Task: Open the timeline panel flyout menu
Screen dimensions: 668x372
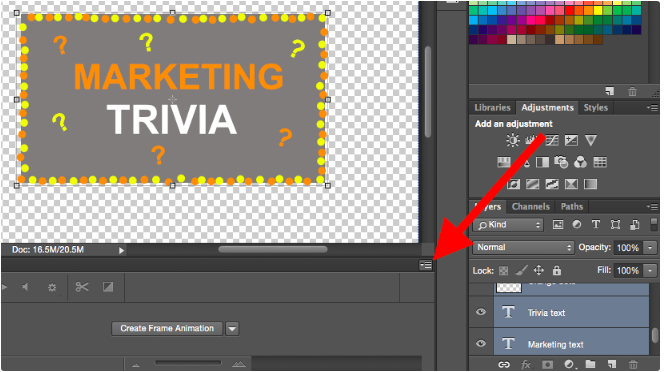Action: 426,265
